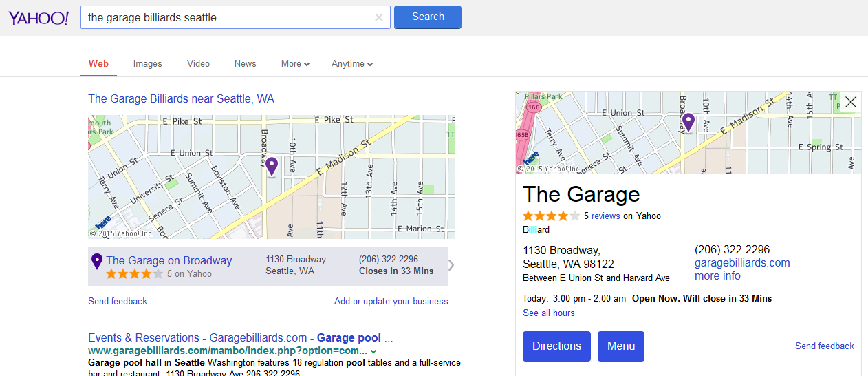Click the next arrow beside the listing
This screenshot has height=376, width=868.
pos(452,265)
